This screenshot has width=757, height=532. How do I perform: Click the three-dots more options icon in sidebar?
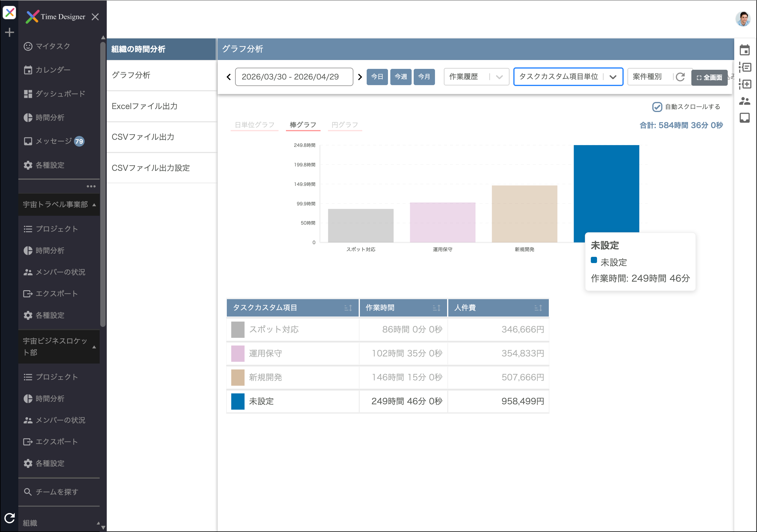(x=91, y=186)
